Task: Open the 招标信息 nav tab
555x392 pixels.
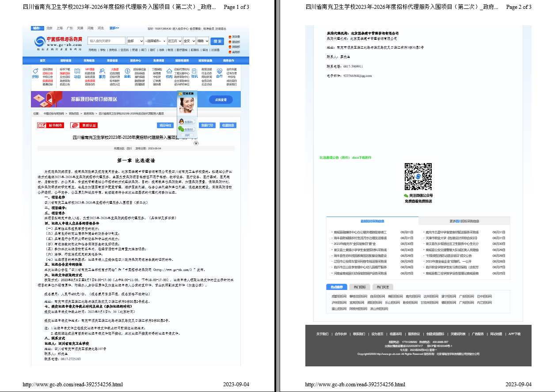Action: pyautogui.click(x=66, y=61)
